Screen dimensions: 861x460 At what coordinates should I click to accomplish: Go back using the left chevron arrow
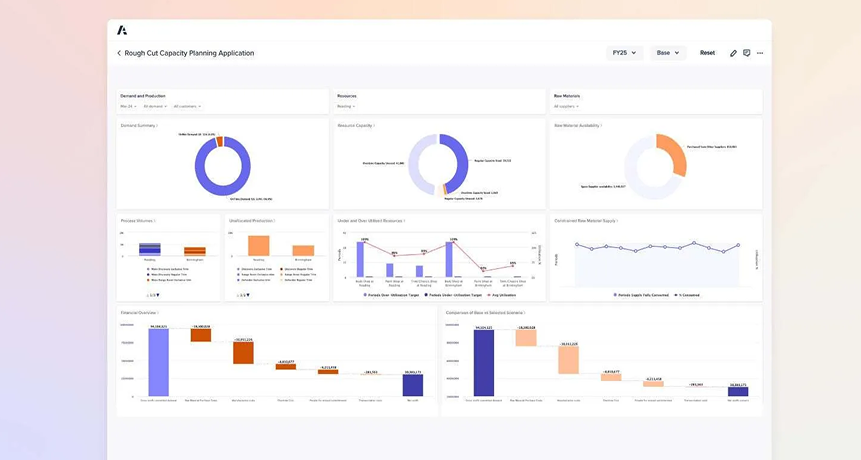point(119,53)
